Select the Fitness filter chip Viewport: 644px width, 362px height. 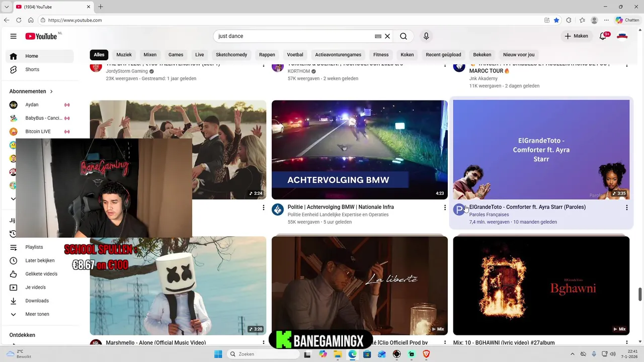pos(381,54)
